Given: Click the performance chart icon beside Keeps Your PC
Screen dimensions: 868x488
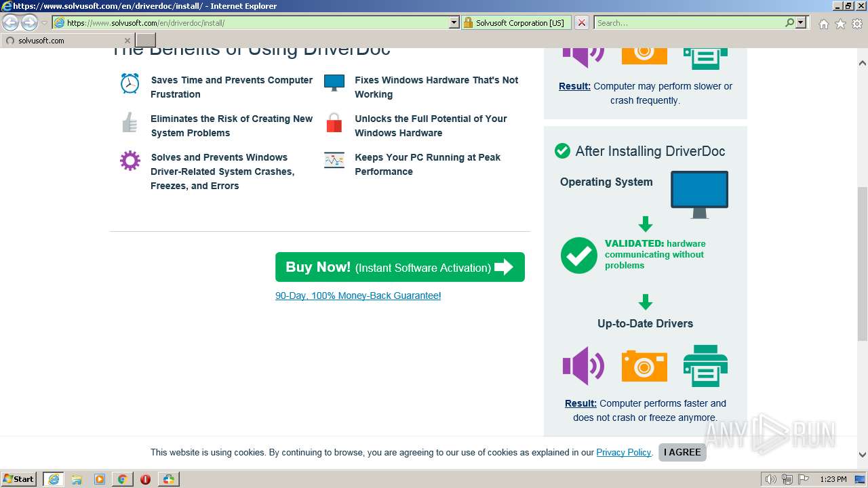Looking at the screenshot, I should coord(334,160).
